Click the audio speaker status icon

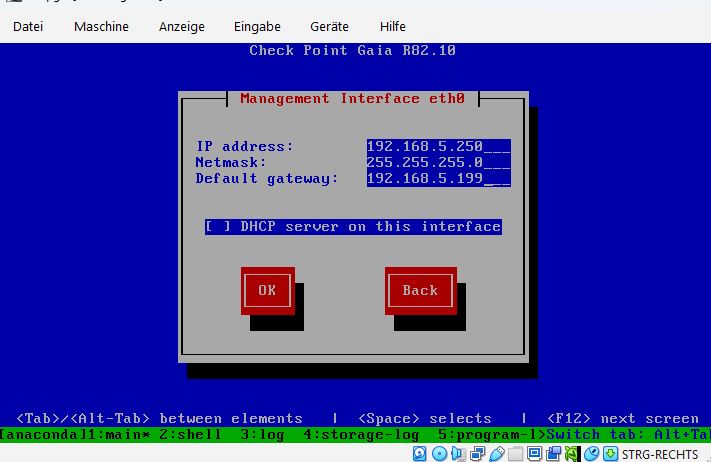[x=459, y=453]
